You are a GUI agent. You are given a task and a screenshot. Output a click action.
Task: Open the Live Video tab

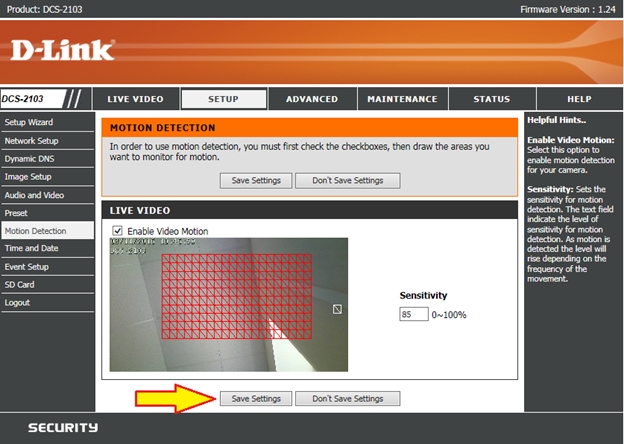coord(135,99)
